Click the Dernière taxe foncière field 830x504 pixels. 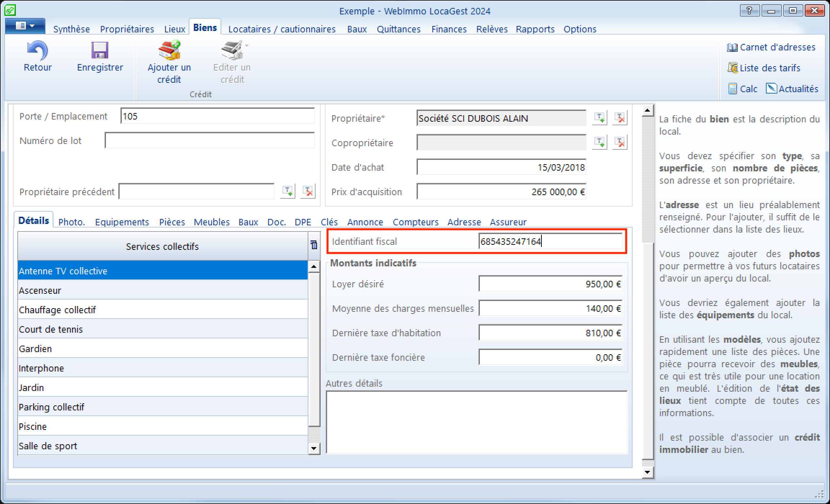point(550,357)
